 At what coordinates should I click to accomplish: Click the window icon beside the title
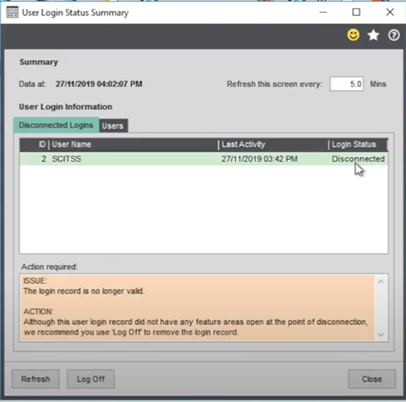pyautogui.click(x=12, y=13)
